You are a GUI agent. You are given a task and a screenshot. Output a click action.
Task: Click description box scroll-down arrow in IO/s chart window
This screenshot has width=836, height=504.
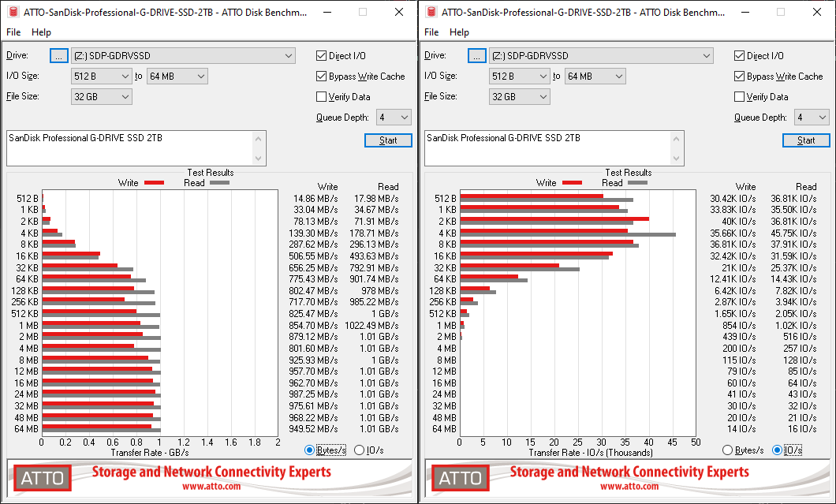(x=677, y=159)
